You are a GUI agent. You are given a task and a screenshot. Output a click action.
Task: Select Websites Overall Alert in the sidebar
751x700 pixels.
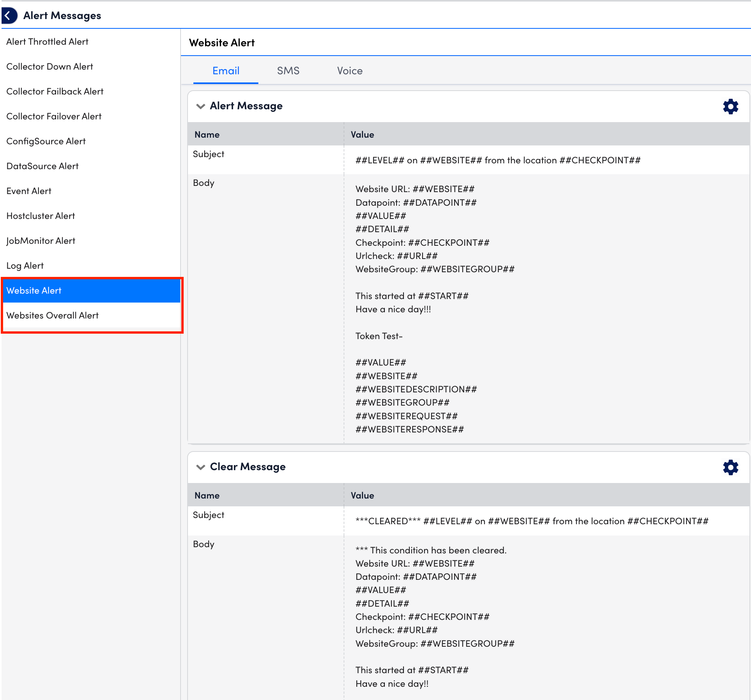tap(53, 315)
